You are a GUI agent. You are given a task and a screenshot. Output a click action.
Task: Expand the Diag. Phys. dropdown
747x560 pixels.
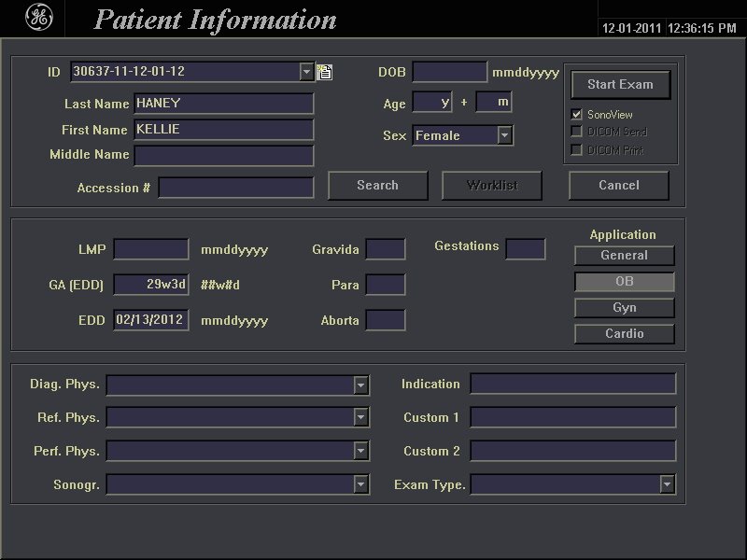tap(361, 385)
